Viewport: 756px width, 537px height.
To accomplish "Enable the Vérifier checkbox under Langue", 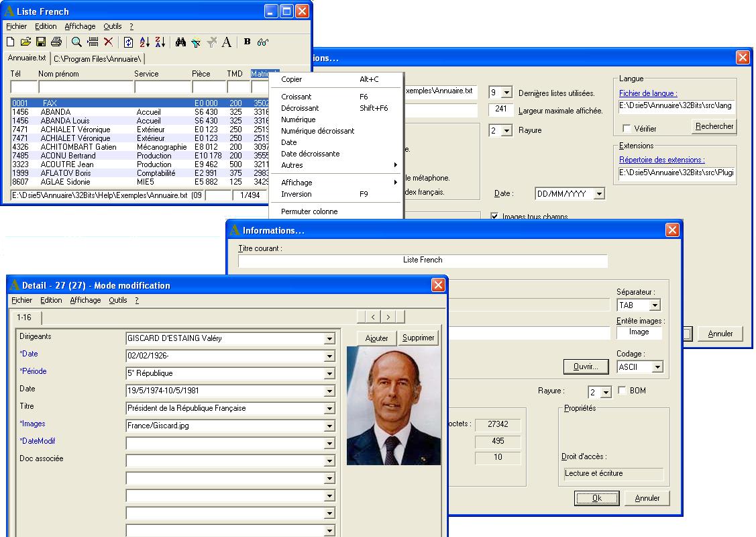I will pos(627,129).
